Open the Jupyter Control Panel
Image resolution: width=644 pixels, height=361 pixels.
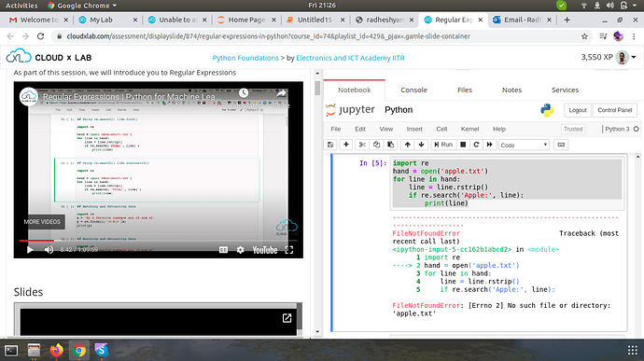(x=614, y=110)
